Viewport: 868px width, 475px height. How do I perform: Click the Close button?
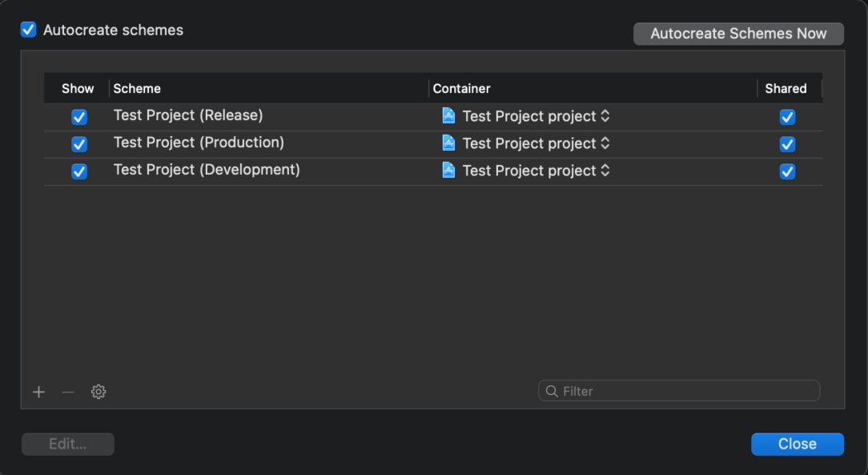797,444
